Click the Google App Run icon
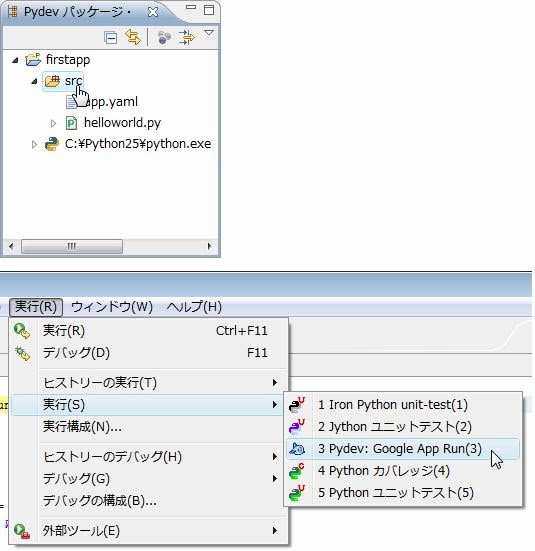 click(x=297, y=449)
